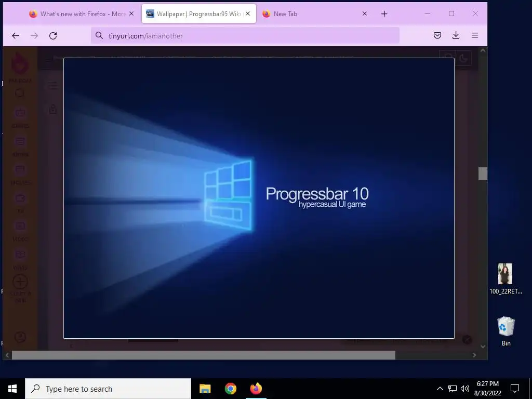Click the magnifier icon in the address bar
The image size is (532, 399).
[x=99, y=36]
